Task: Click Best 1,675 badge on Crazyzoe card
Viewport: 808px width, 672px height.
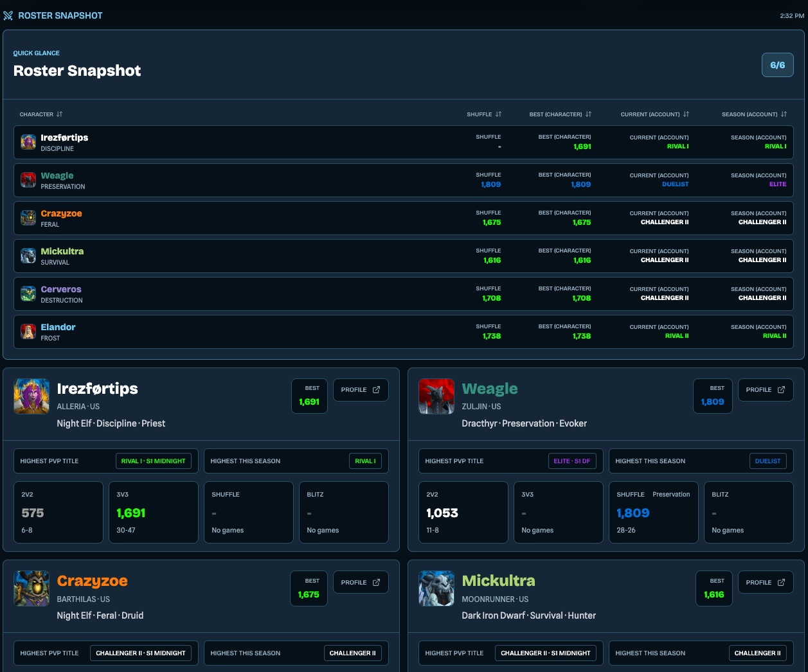Action: click(309, 588)
